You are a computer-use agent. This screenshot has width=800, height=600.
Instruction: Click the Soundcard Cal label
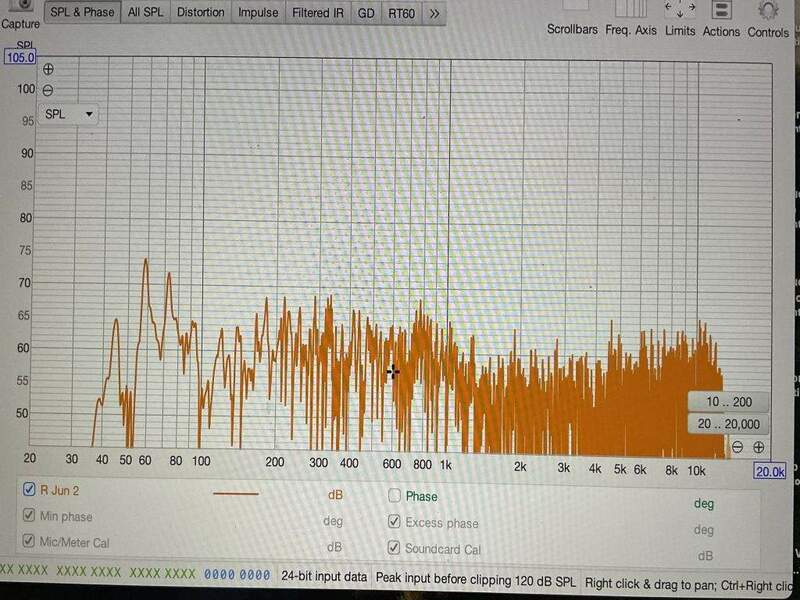coord(443,549)
